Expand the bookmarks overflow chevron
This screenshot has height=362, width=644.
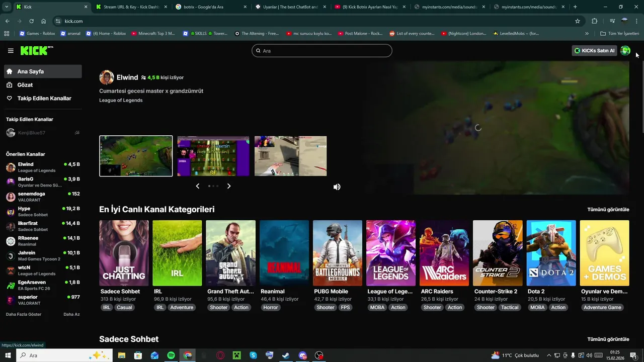pyautogui.click(x=587, y=34)
